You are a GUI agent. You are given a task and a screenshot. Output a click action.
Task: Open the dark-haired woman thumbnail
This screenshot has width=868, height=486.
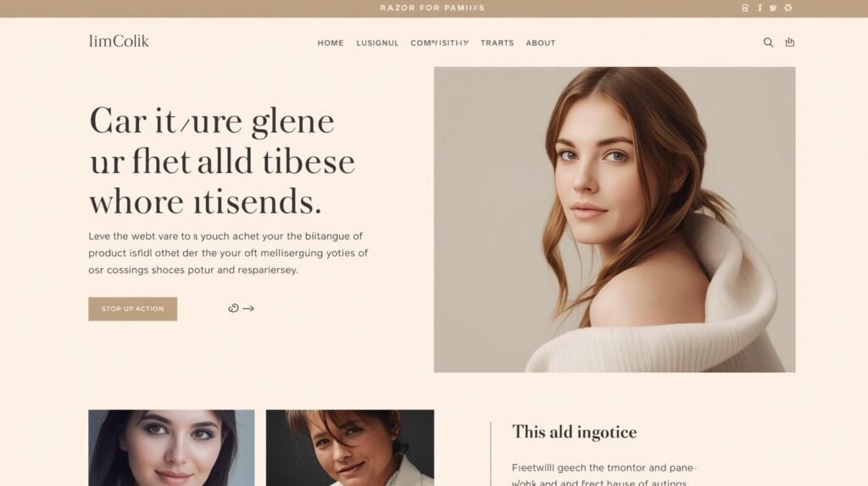tap(171, 448)
